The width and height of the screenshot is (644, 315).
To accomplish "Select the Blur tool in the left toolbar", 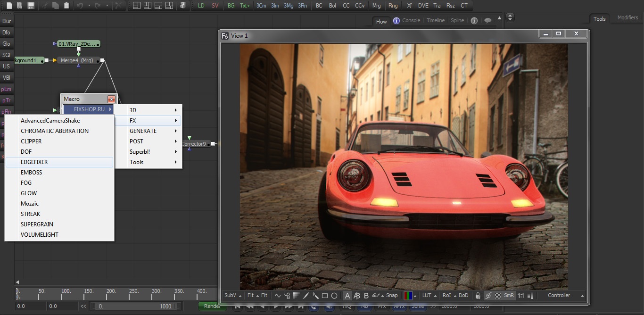I will tap(7, 21).
